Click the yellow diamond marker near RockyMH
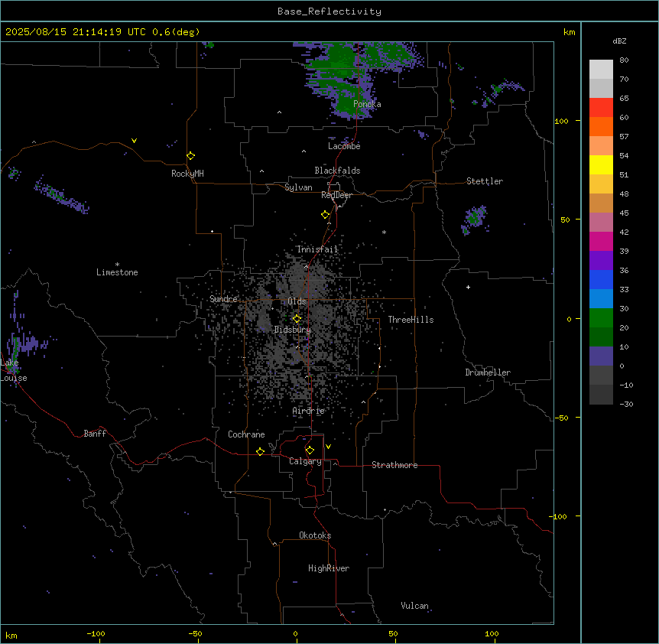This screenshot has width=659, height=644. [190, 156]
